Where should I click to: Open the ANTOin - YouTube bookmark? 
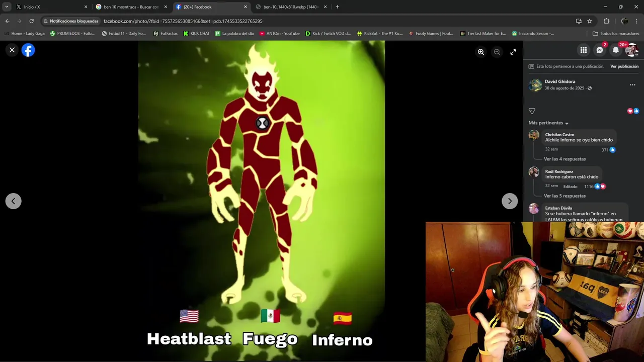[279, 34]
